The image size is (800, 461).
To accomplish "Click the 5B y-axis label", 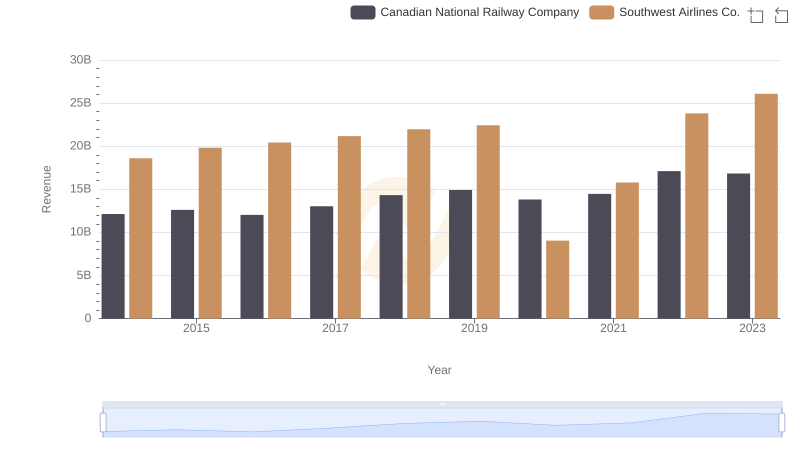I will [x=84, y=275].
